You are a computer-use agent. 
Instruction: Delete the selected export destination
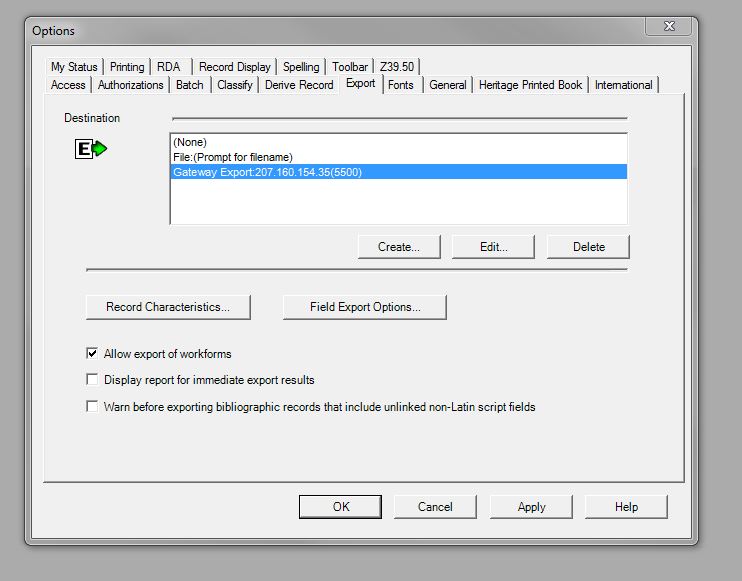(589, 247)
